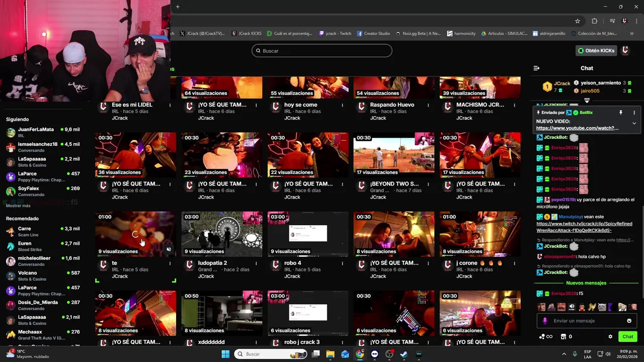Play the 'ludopatia 2' clip thumbnail

[222, 234]
